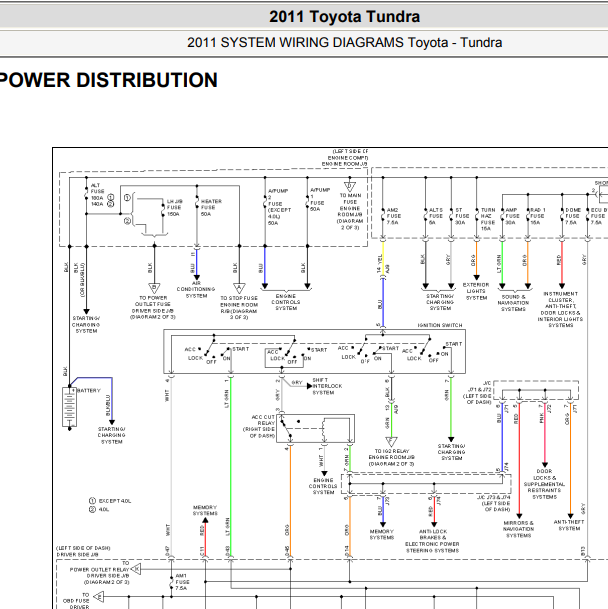Screen dimensions: 608x609
Task: Click the "SOUND & NAVIGATION SYSTEMS" label
Action: pos(513,303)
